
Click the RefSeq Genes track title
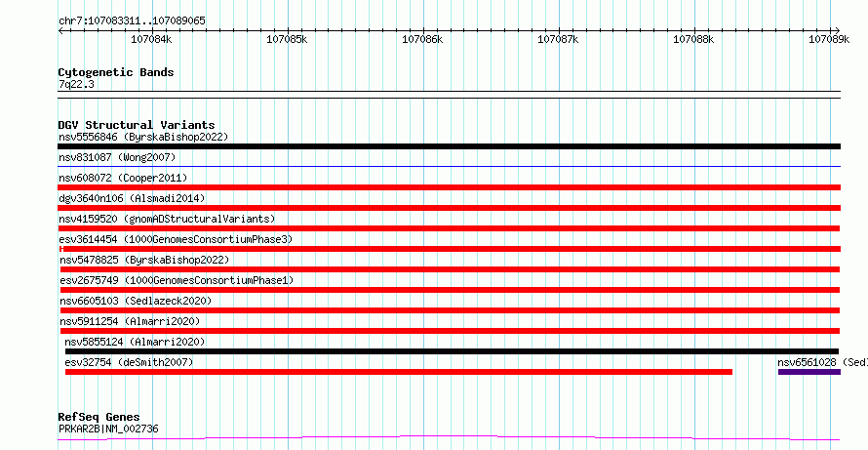click(99, 417)
